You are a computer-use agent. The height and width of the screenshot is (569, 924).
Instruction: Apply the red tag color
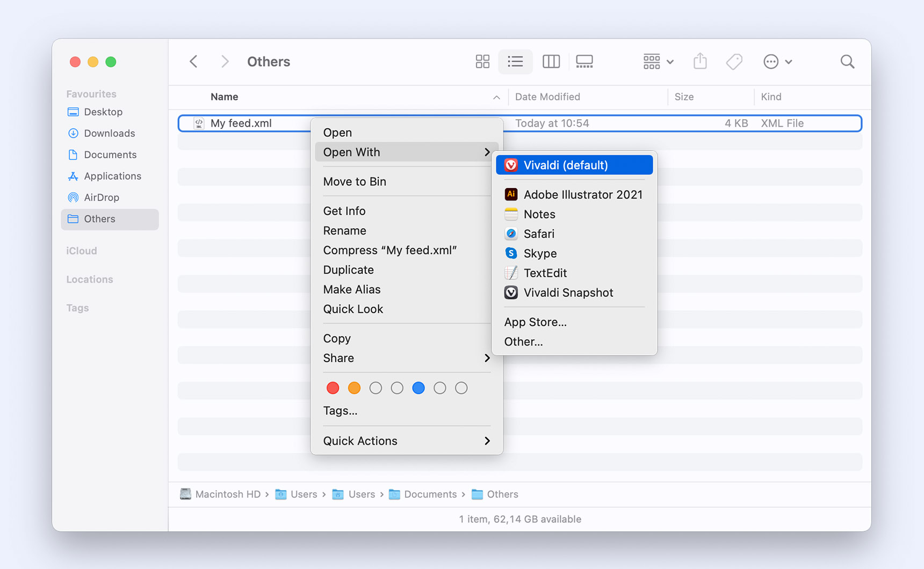click(333, 388)
